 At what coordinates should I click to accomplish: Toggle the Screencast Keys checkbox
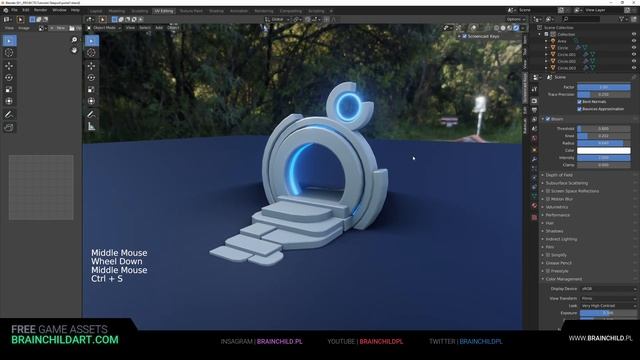(464, 36)
